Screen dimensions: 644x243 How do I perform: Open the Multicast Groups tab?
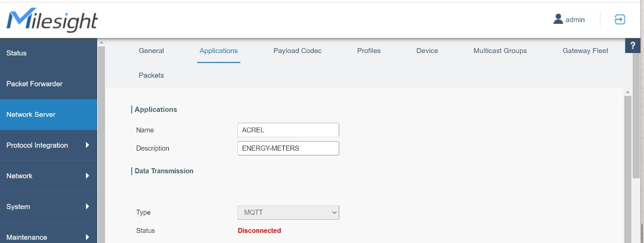coord(500,51)
